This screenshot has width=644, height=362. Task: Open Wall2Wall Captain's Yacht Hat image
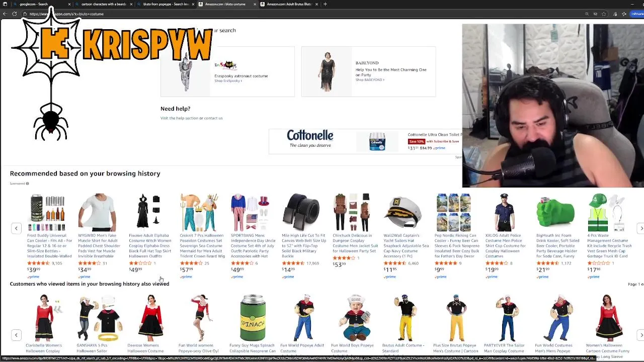404,212
